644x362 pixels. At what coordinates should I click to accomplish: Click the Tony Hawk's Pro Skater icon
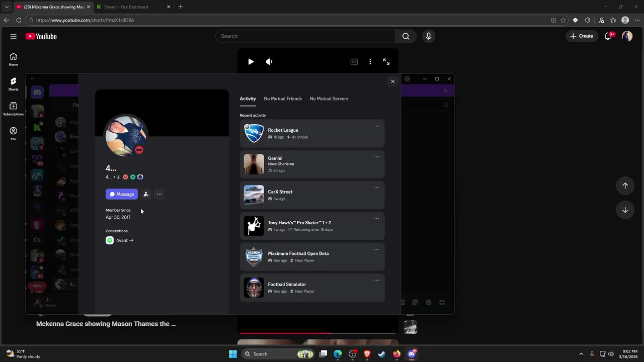coord(254,226)
